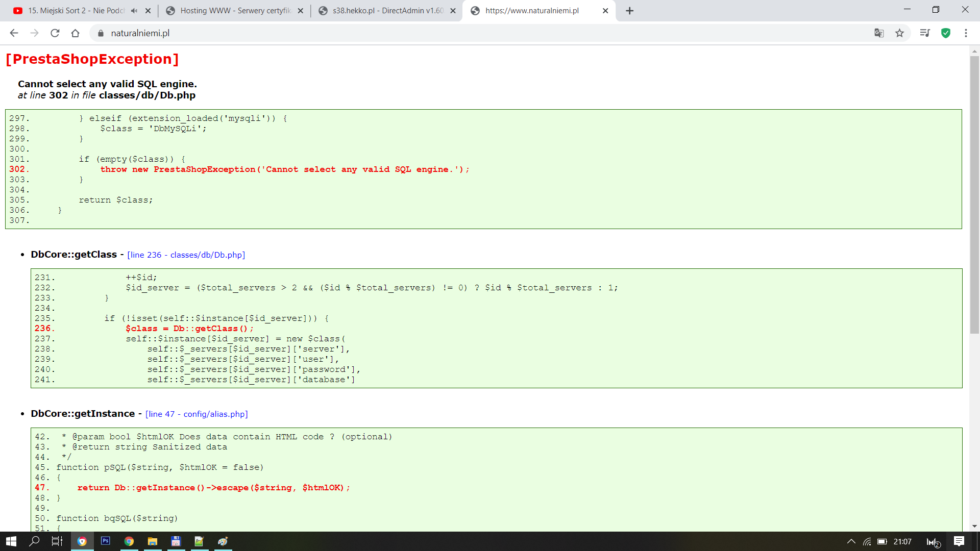
Task: Reload the naturalniemi.pl page
Action: click(x=55, y=33)
